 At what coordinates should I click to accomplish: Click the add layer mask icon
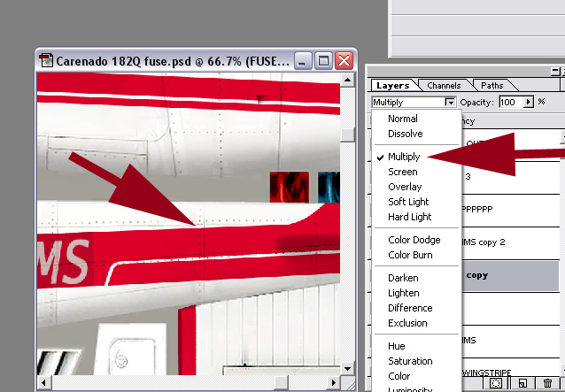pyautogui.click(x=497, y=383)
